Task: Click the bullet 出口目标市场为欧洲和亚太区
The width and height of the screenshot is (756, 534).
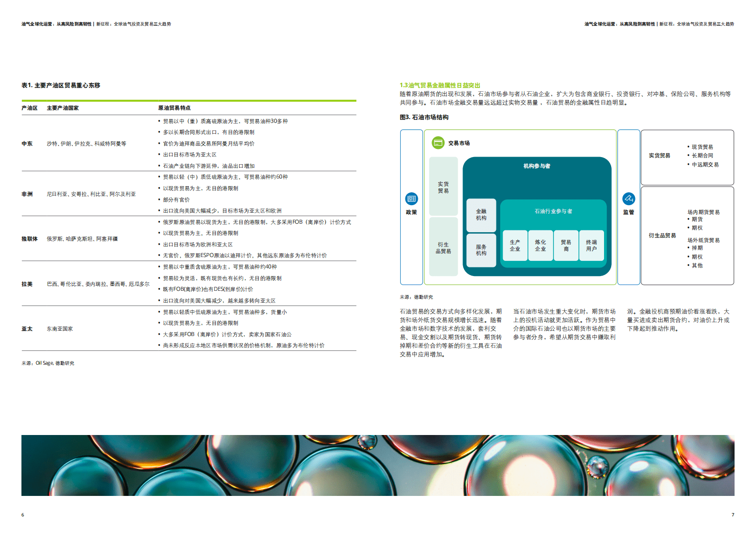Action: coord(198,245)
